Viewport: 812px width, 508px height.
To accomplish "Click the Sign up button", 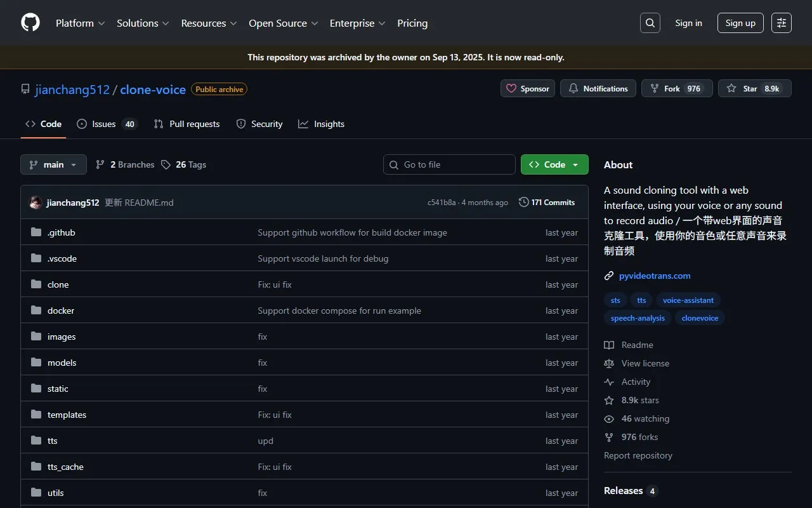I will coord(740,23).
